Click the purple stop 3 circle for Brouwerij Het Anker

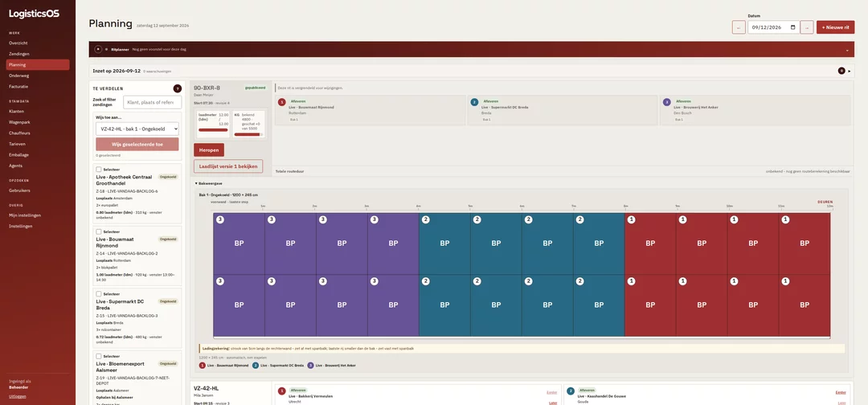coord(666,102)
